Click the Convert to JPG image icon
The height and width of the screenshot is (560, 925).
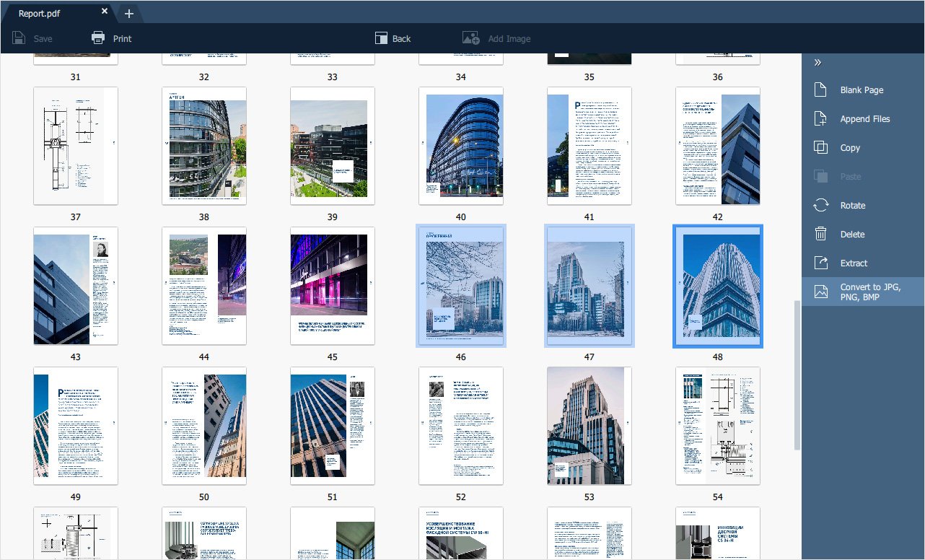820,292
